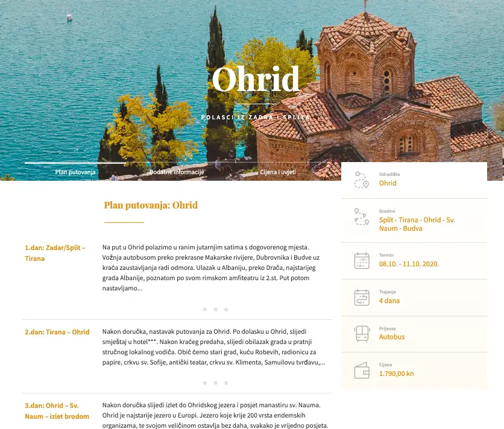
Task: Click the wallet icon next to Cijena
Action: pyautogui.click(x=361, y=370)
